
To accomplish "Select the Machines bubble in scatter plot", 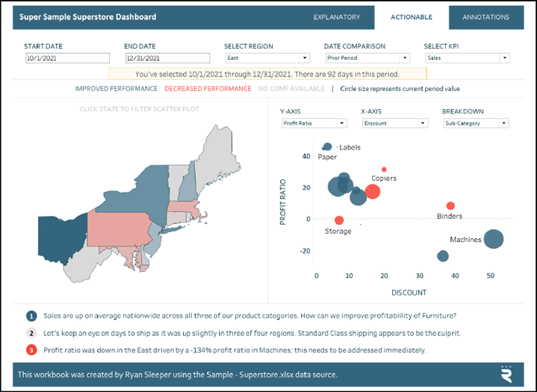I will tap(493, 239).
